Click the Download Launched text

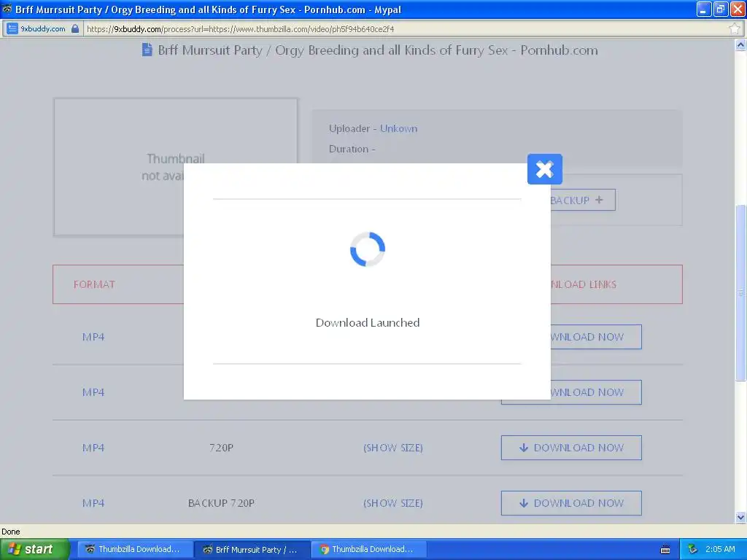click(368, 322)
